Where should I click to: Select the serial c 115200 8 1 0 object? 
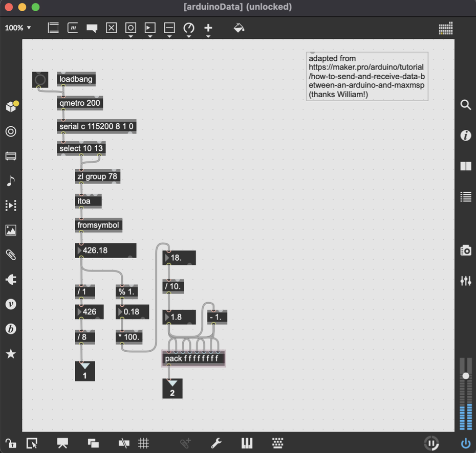tap(97, 126)
